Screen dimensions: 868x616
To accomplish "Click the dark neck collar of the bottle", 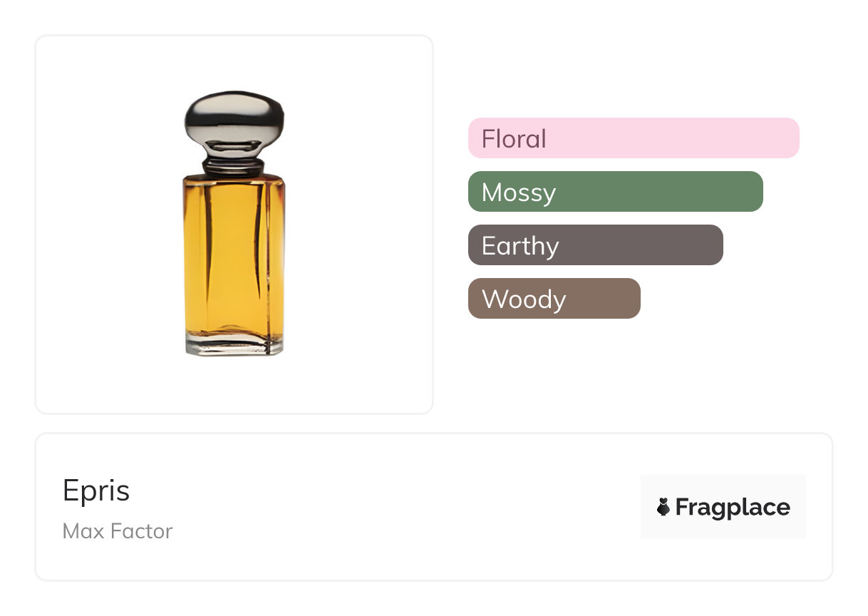I will pyautogui.click(x=234, y=168).
